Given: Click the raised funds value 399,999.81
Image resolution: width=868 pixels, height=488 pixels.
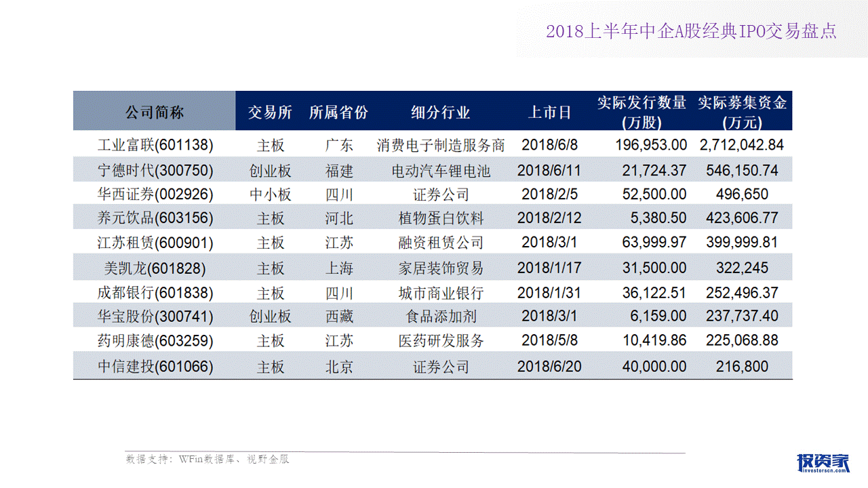Looking at the screenshot, I should [742, 243].
